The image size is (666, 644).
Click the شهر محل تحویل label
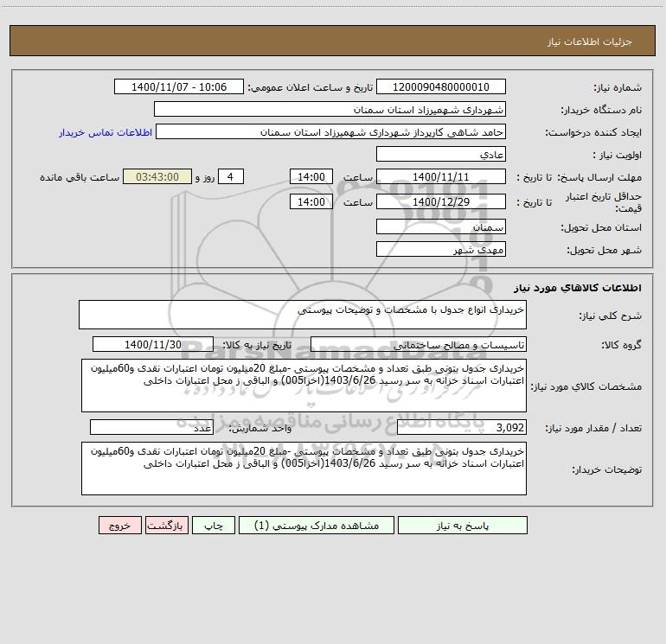(x=605, y=250)
